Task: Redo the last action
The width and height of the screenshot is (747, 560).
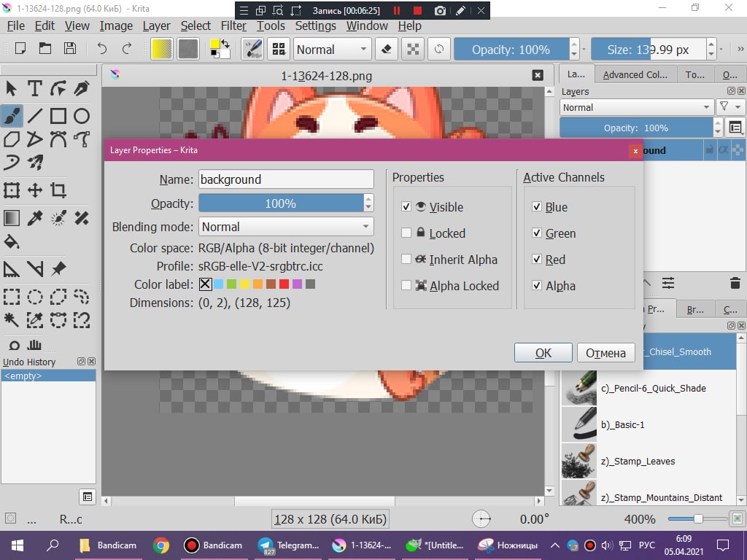Action: click(127, 49)
